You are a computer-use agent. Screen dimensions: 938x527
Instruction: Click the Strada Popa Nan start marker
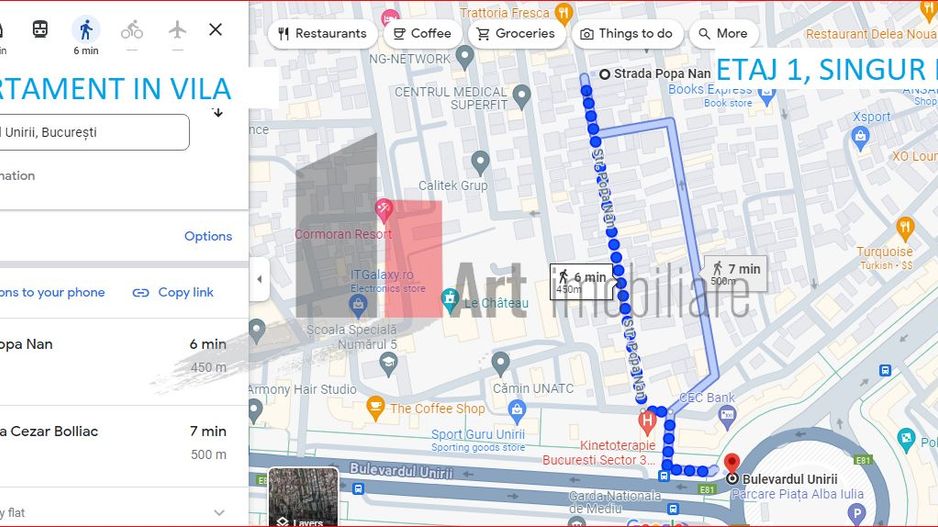605,74
